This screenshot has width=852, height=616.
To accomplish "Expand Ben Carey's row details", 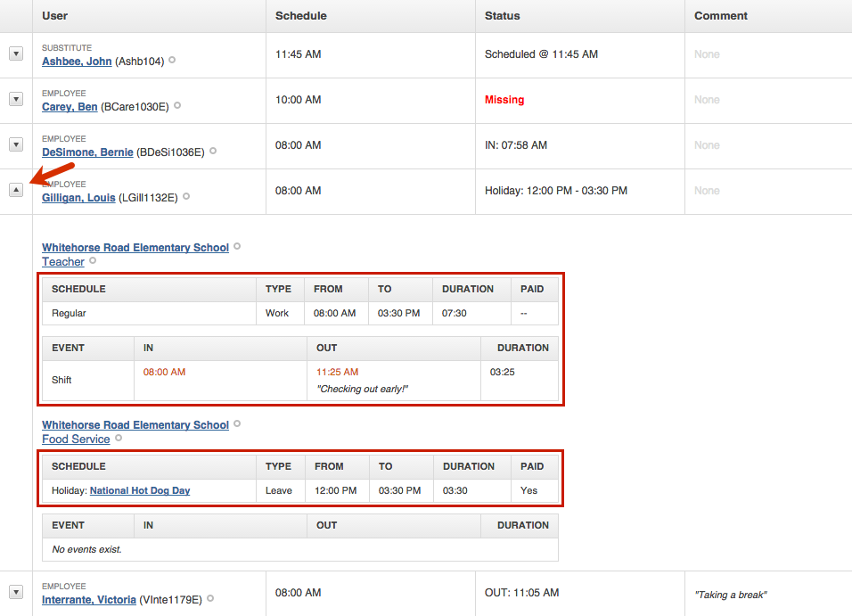I will (x=15, y=99).
